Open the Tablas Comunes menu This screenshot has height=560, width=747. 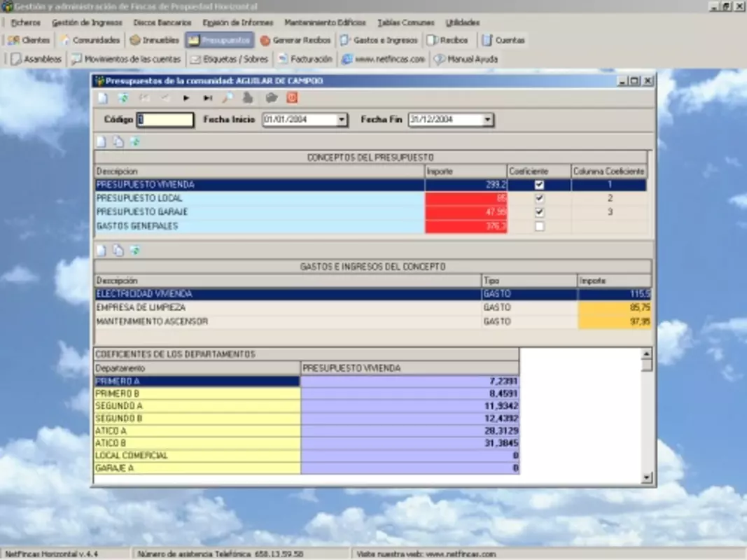click(x=406, y=22)
